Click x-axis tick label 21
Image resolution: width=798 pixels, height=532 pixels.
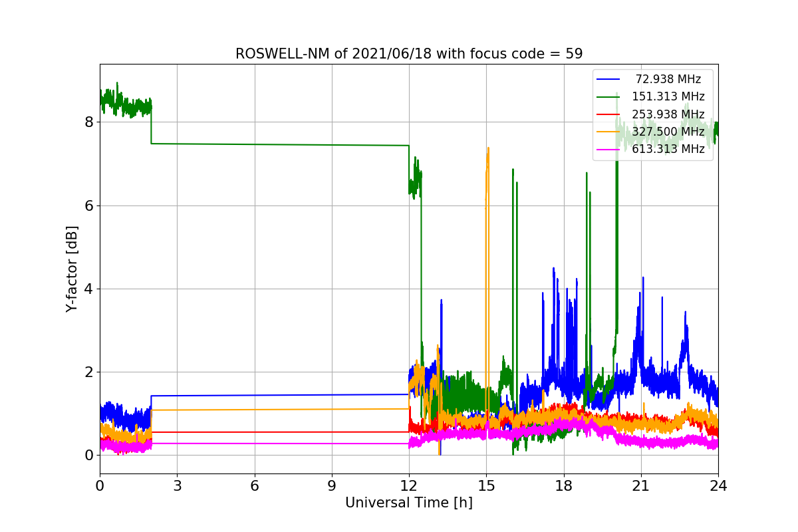point(641,485)
